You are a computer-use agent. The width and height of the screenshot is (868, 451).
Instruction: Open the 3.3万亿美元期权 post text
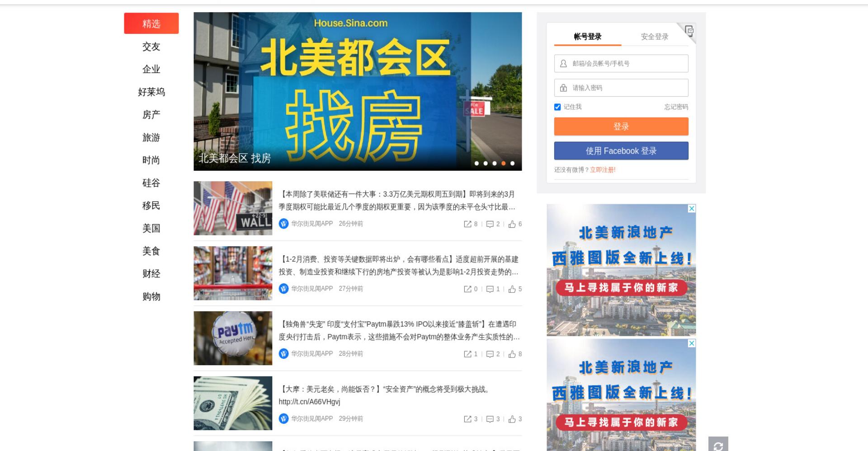coord(397,201)
